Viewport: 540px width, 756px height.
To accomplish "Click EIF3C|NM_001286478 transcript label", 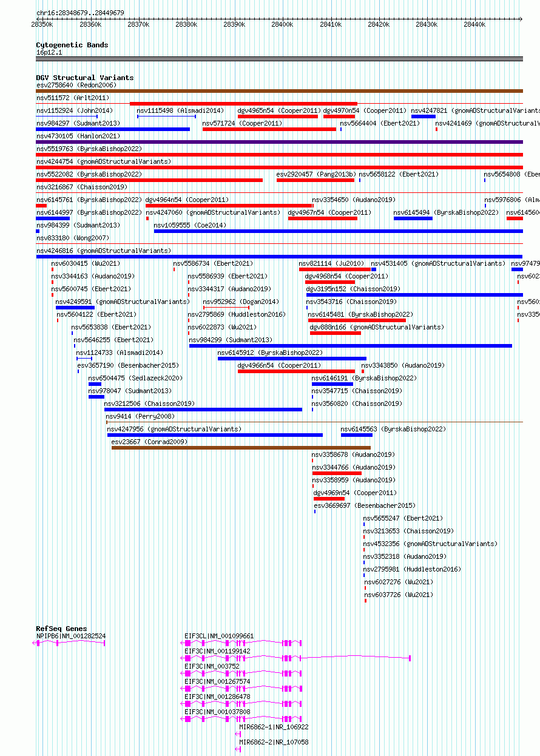I will pos(217,697).
